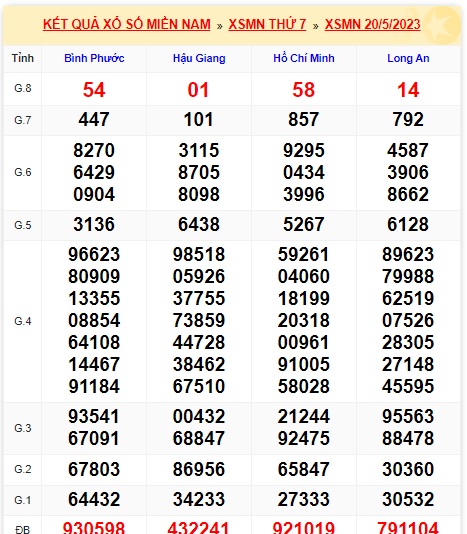Select G.4 number 96623

point(94,254)
